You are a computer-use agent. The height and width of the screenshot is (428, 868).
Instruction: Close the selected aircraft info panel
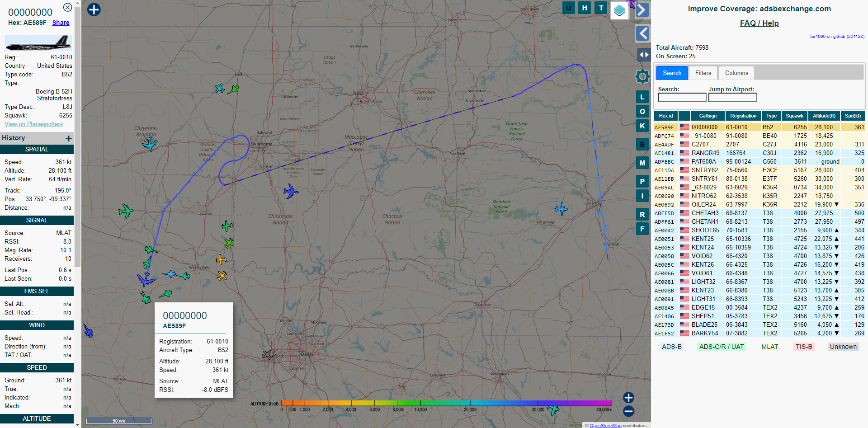(x=67, y=7)
